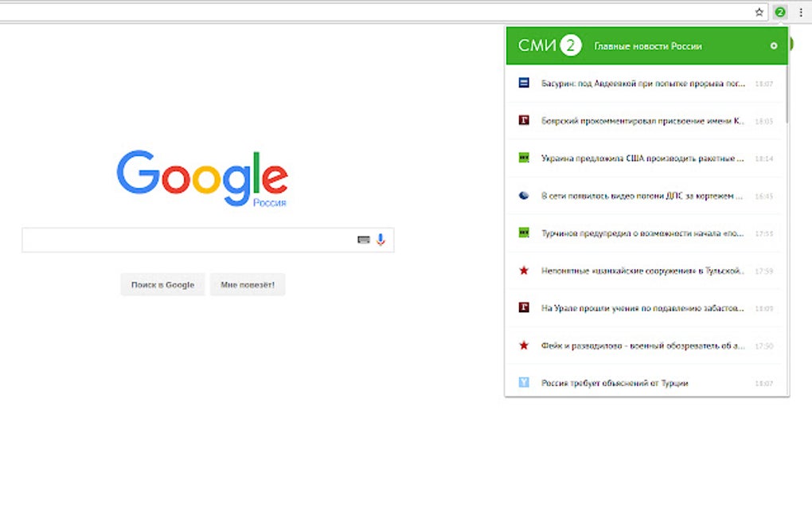
Task: Open news 'Фейк и разводилово - военный обозреватель'
Action: [643, 346]
